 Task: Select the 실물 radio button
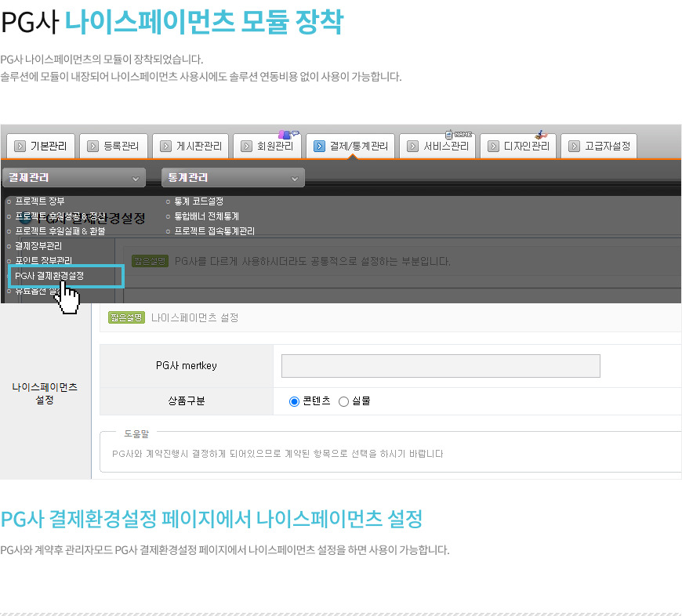pos(343,401)
